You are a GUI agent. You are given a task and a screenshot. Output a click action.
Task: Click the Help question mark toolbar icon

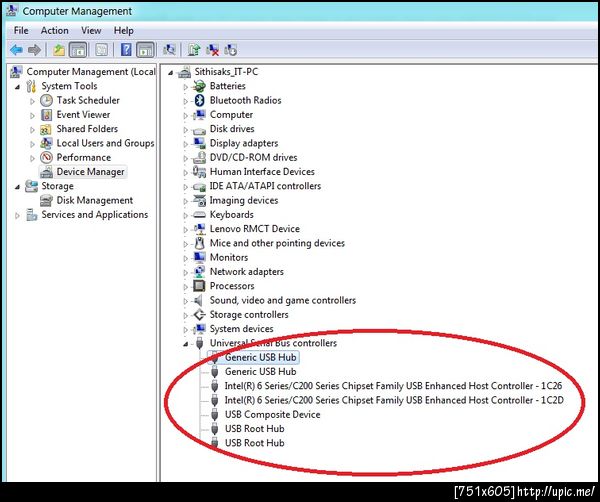pos(126,50)
